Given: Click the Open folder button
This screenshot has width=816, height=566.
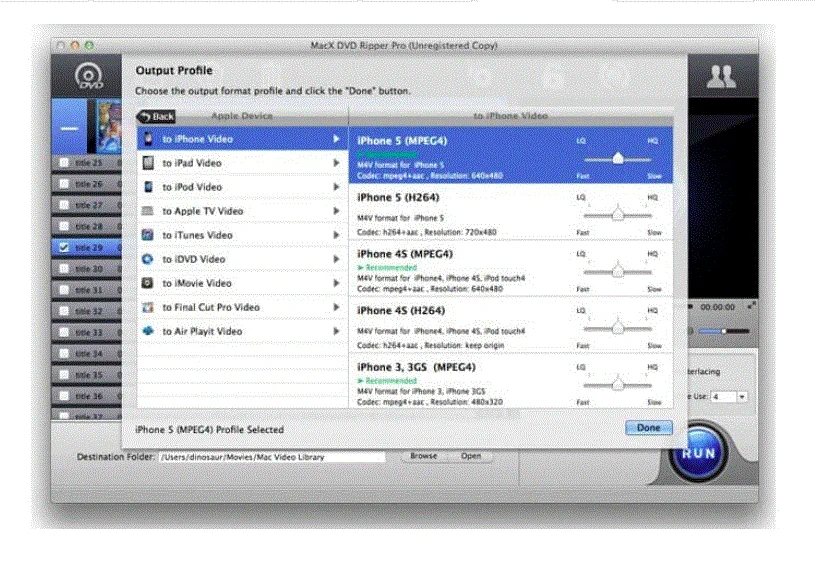Looking at the screenshot, I should 471,456.
